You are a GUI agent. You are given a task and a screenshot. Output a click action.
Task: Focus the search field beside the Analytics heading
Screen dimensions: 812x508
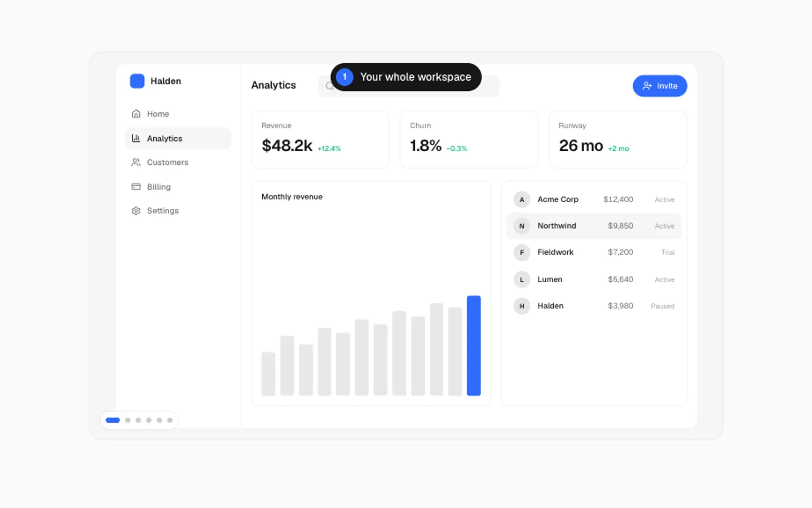(409, 86)
